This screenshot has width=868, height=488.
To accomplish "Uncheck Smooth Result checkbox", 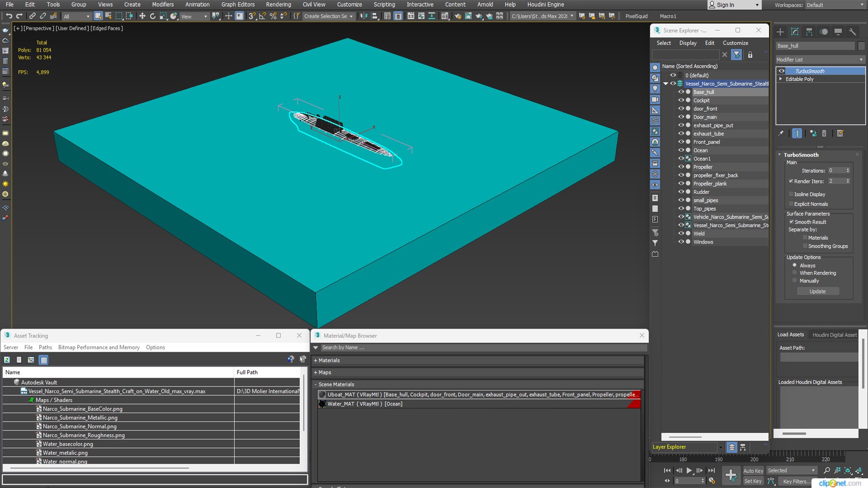I will pos(792,222).
